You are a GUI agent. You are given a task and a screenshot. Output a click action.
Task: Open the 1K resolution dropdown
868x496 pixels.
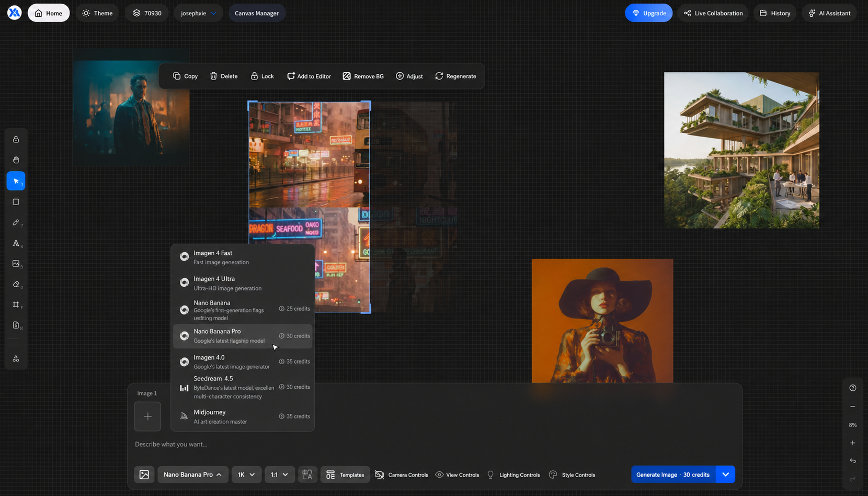[246, 475]
